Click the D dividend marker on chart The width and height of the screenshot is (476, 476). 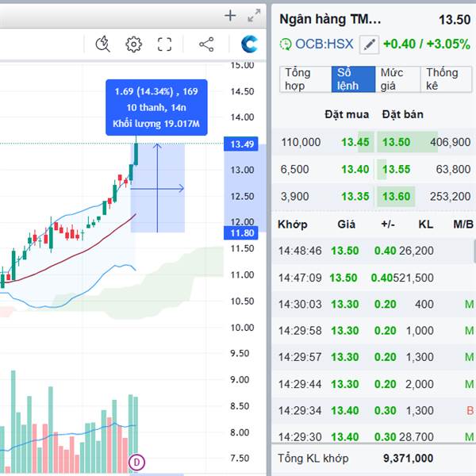[136, 463]
